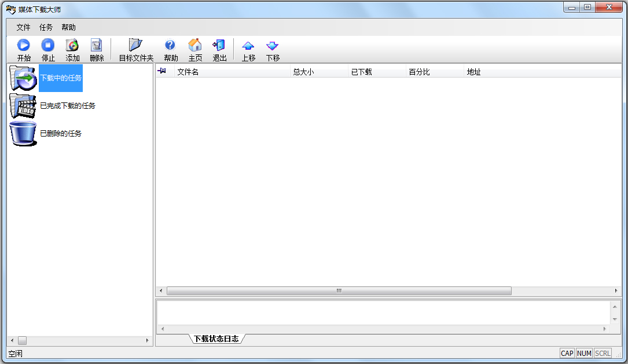
Task: Click the SCRL indicator in the status bar
Action: [603, 353]
